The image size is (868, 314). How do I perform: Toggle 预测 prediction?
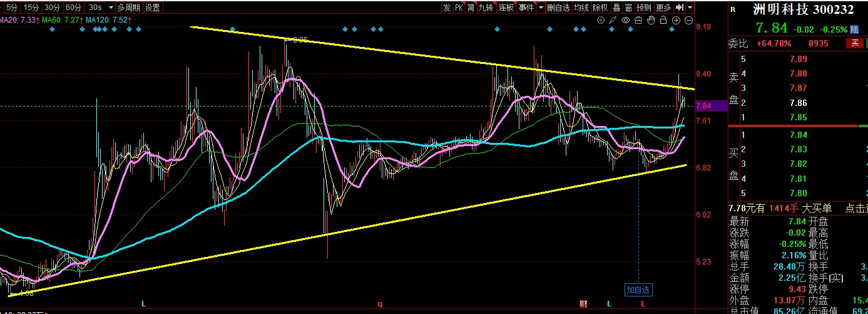[644, 8]
